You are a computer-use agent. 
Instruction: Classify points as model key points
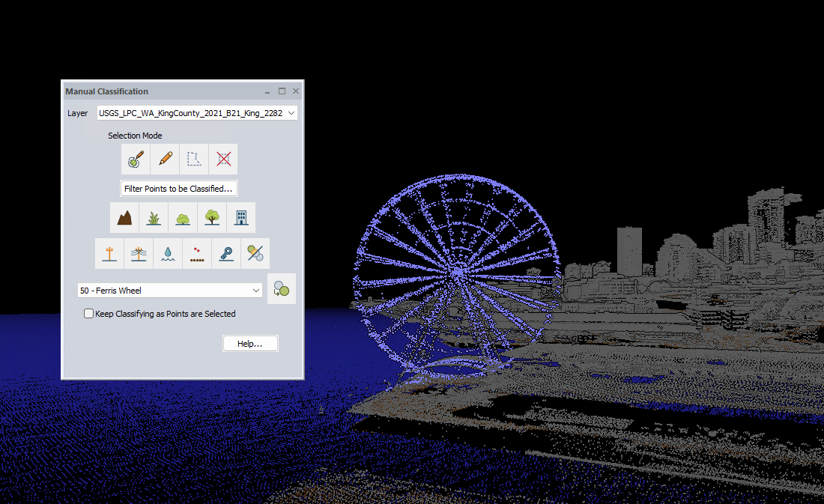[x=226, y=253]
